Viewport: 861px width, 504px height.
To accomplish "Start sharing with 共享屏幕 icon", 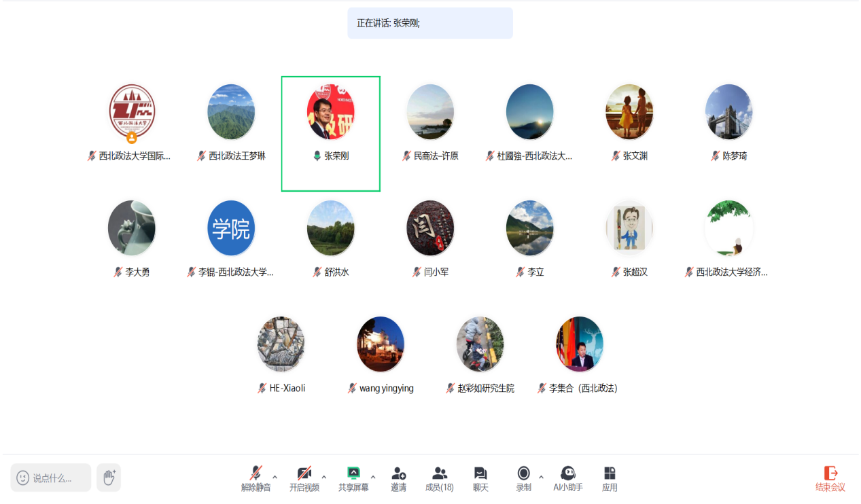I will [353, 473].
